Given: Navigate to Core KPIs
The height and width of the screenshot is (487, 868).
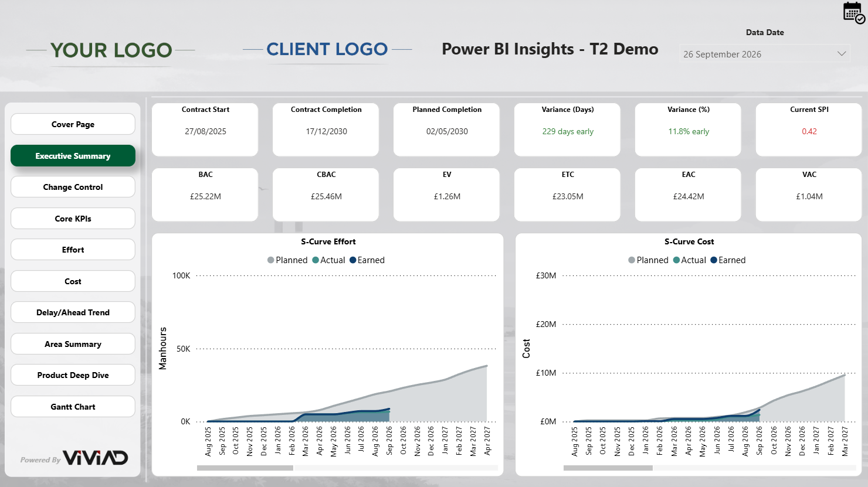Looking at the screenshot, I should 73,219.
